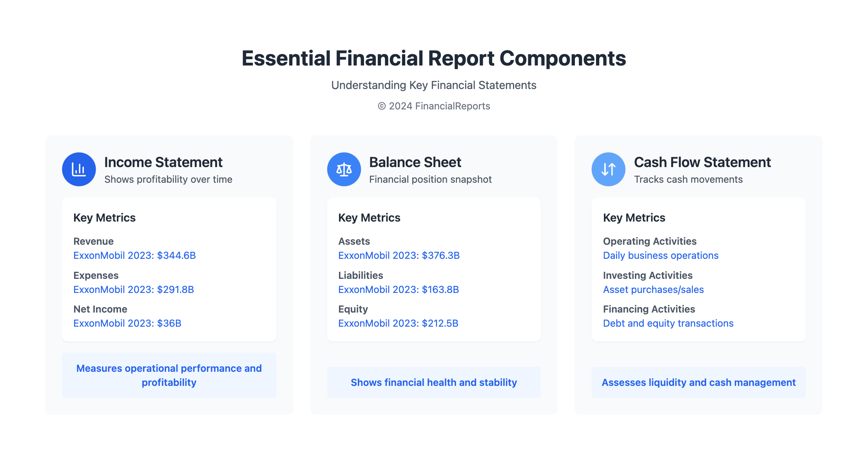Click the 2024 FinancialReports copyright text

tap(434, 106)
